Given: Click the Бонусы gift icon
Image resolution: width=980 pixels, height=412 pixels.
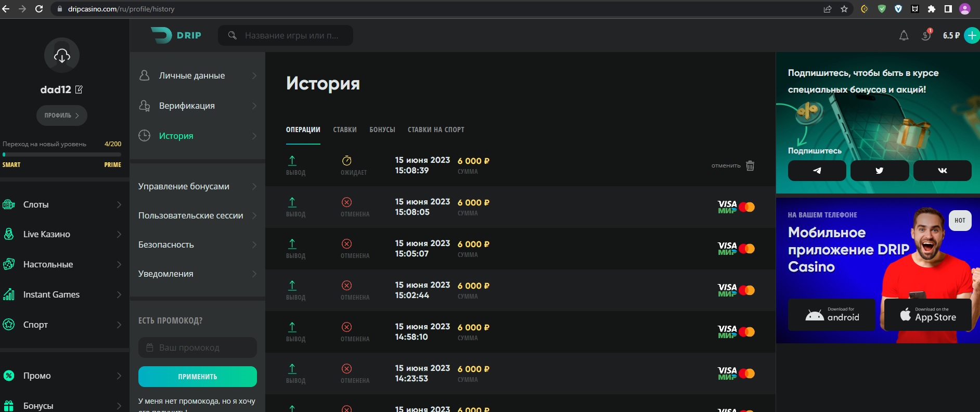Looking at the screenshot, I should 9,406.
